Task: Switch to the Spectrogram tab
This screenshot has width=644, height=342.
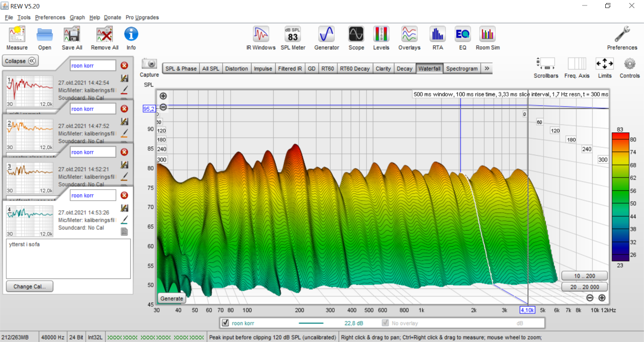Action: click(461, 68)
